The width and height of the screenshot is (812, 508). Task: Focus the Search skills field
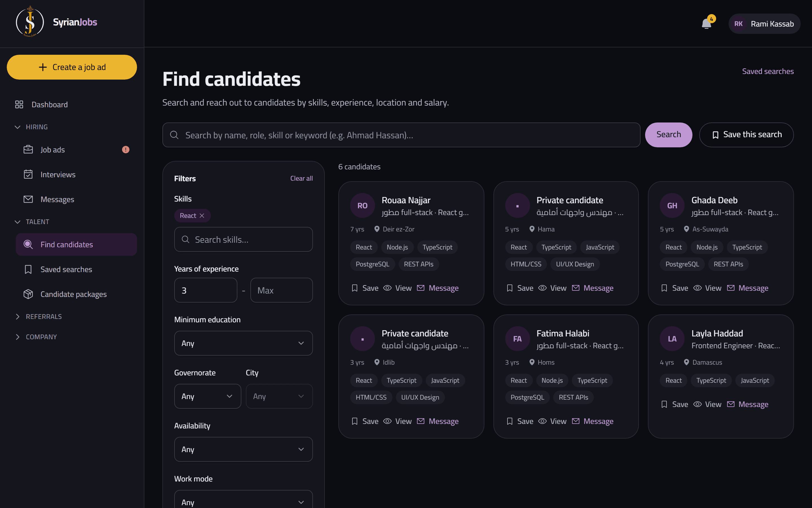[243, 239]
